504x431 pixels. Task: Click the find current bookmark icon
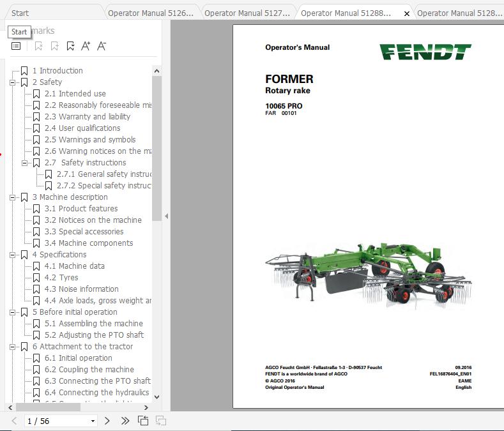click(70, 46)
